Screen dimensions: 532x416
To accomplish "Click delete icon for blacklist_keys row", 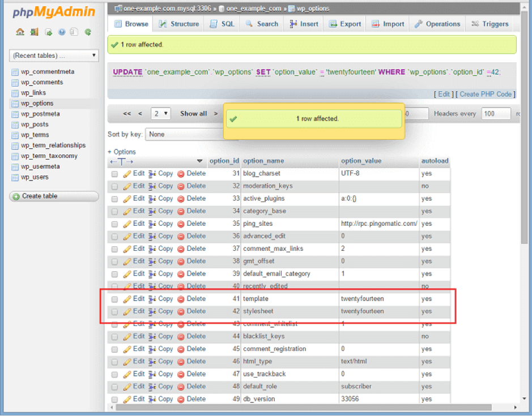I will (181, 337).
